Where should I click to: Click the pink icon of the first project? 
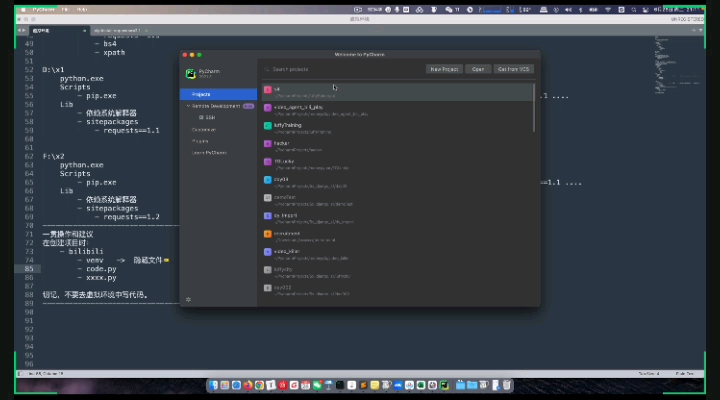(x=268, y=90)
